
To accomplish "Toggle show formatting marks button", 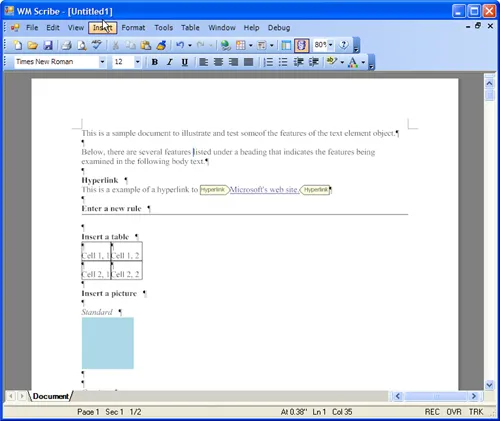I will click(301, 45).
